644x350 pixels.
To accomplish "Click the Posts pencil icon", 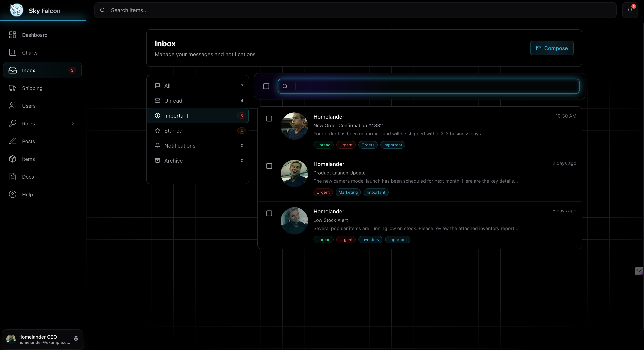I will tap(12, 141).
